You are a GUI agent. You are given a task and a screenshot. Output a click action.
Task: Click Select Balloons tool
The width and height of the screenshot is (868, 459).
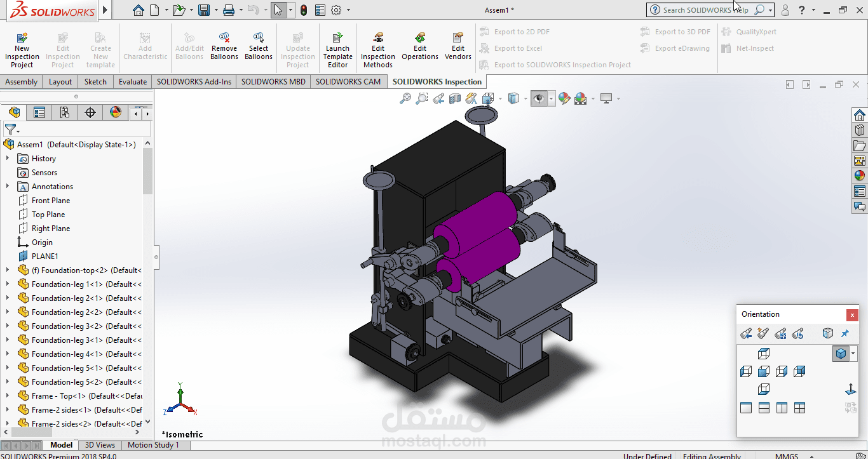tap(259, 46)
